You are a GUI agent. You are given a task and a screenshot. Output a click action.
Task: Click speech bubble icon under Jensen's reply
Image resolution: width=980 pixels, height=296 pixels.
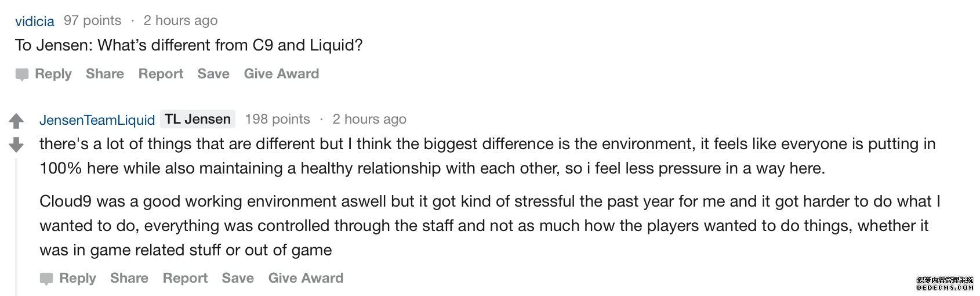[46, 279]
